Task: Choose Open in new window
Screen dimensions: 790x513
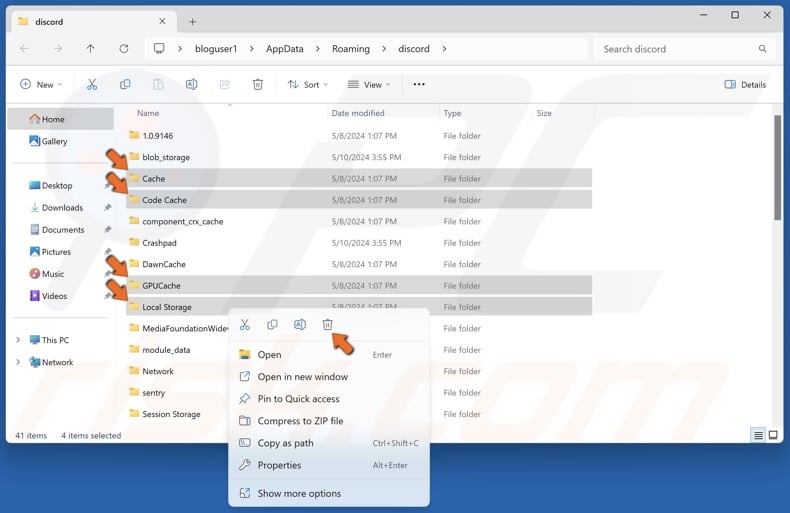Action: [329, 377]
